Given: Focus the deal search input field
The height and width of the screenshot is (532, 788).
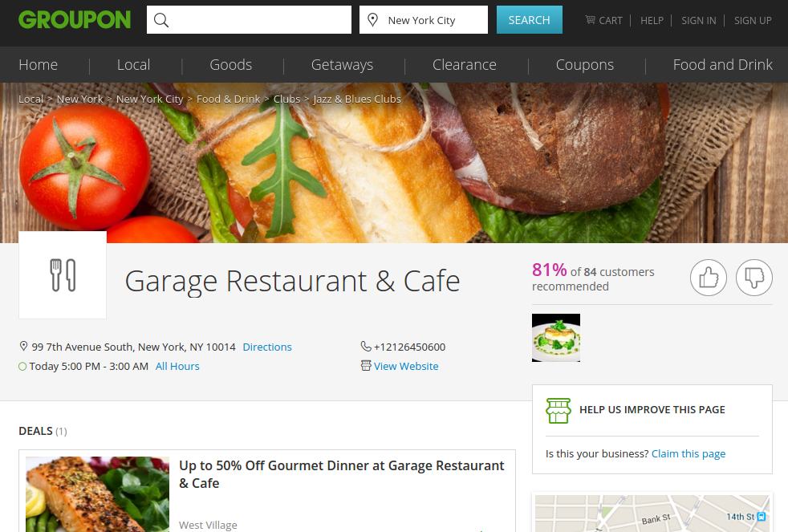Looking at the screenshot, I should coord(249,19).
